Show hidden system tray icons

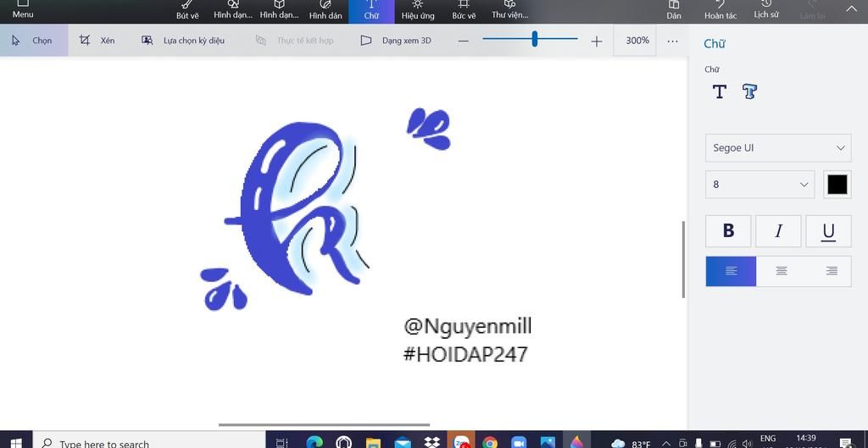coord(666,443)
